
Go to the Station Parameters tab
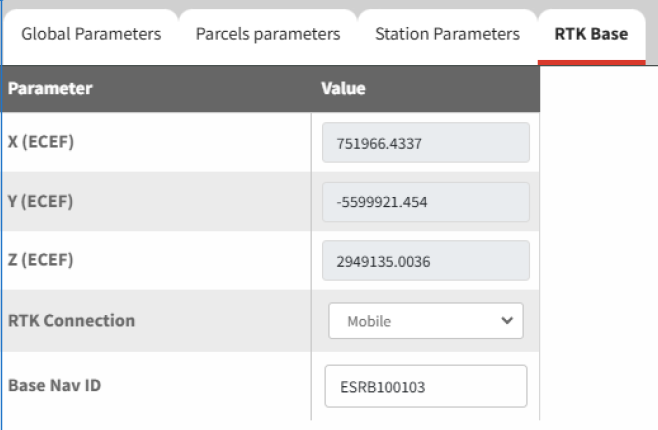tap(447, 34)
